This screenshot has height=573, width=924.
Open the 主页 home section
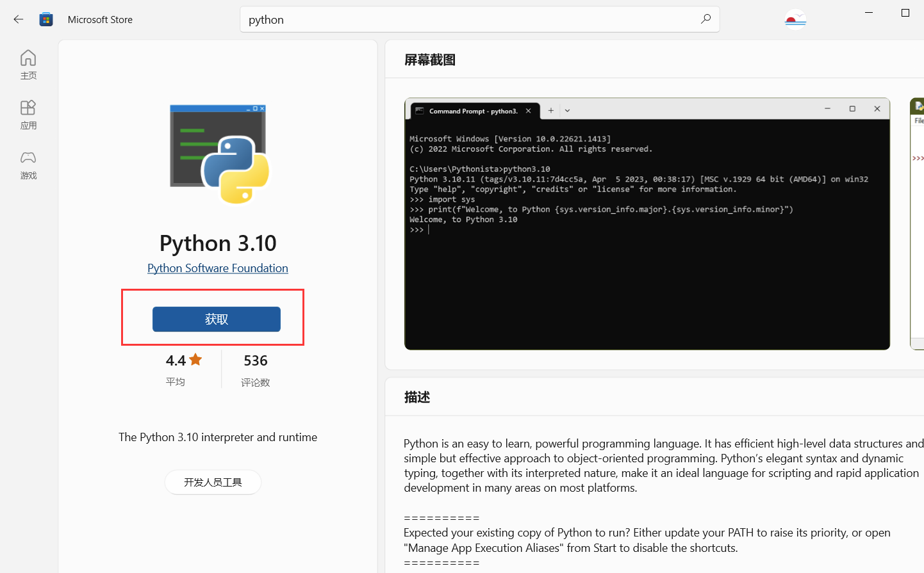pos(28,65)
